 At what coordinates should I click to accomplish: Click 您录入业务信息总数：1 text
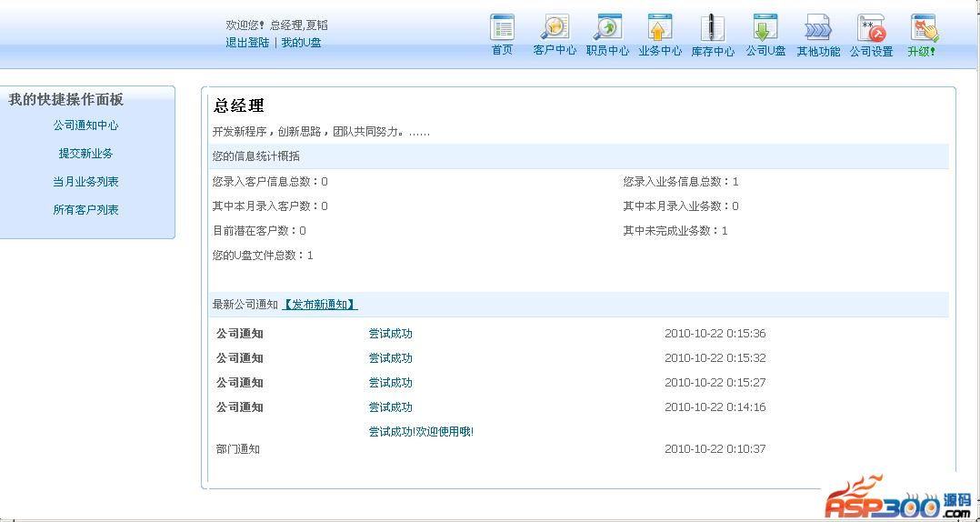click(x=681, y=181)
